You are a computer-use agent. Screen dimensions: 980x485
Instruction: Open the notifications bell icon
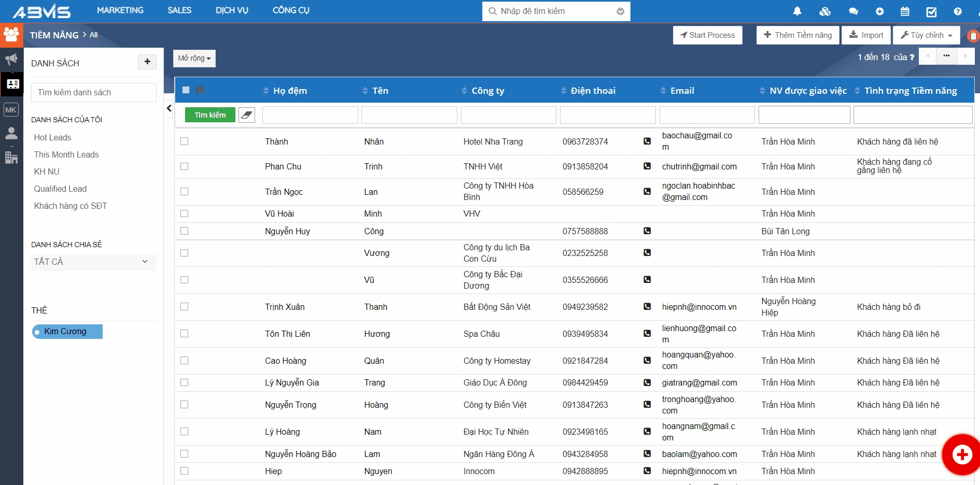(x=797, y=11)
